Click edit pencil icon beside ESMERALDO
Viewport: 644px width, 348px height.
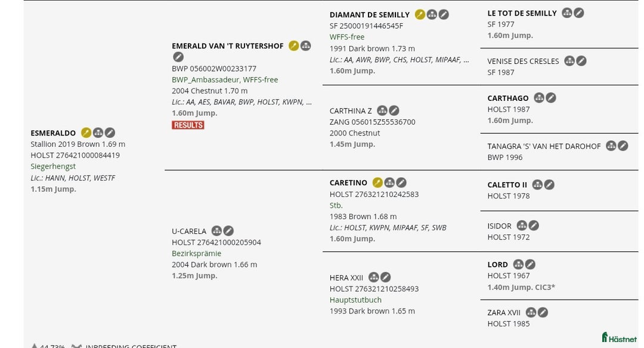[x=110, y=133]
